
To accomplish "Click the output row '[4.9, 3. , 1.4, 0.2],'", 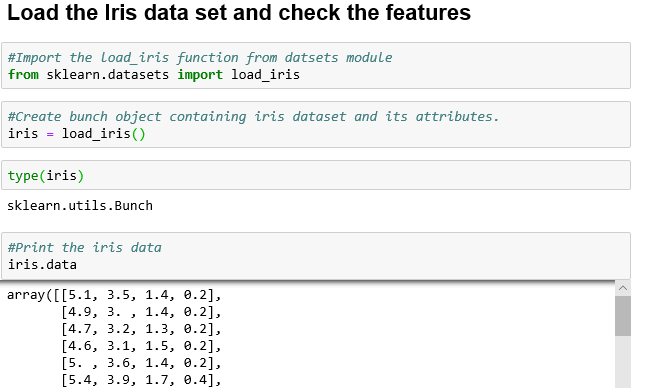I will click(141, 312).
